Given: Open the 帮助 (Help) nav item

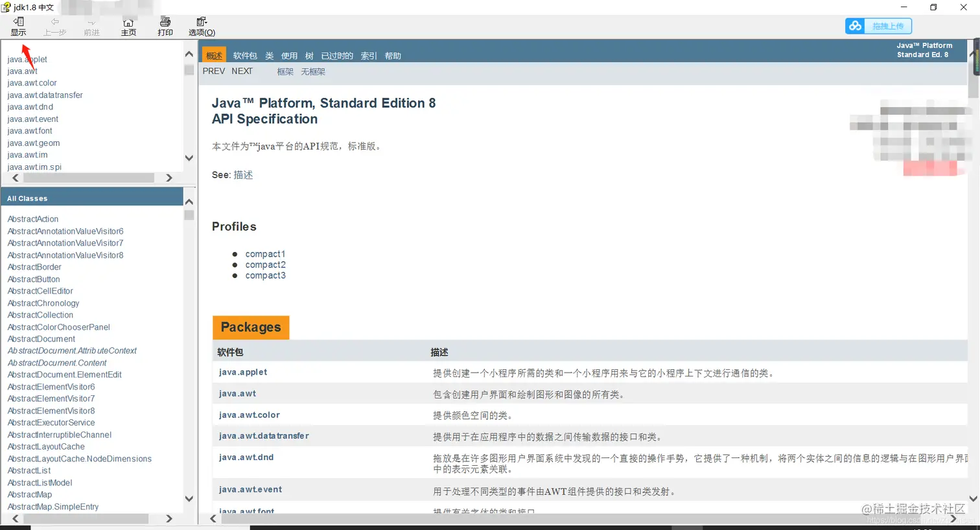Looking at the screenshot, I should [x=393, y=56].
